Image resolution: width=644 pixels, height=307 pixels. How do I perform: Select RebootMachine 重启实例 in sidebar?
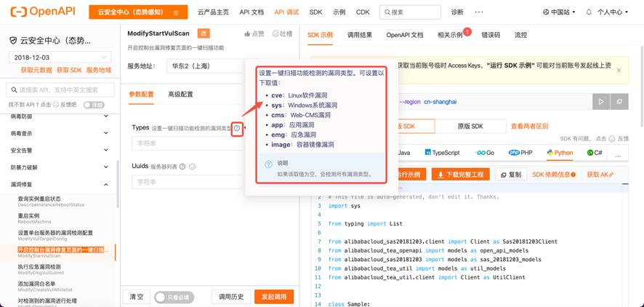click(59, 218)
